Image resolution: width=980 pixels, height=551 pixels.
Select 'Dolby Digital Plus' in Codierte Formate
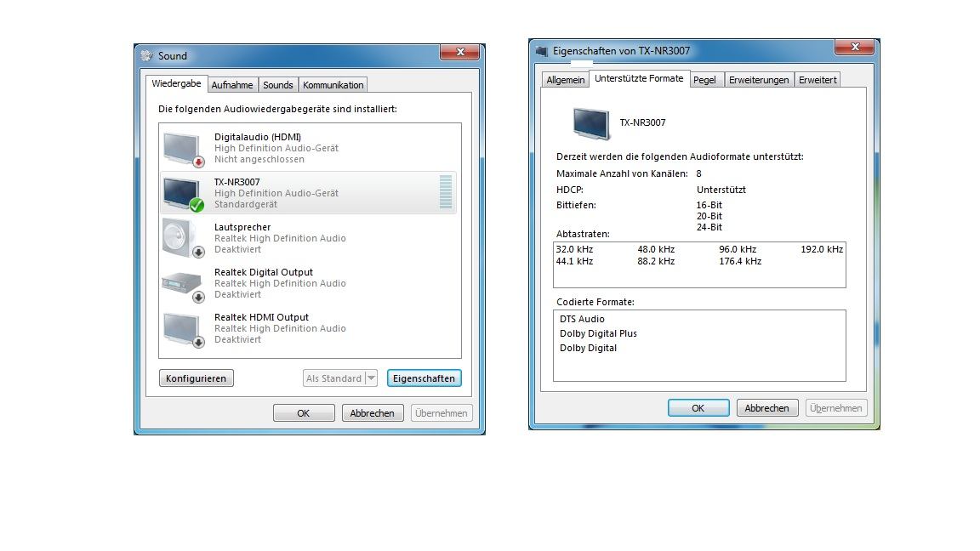[598, 333]
